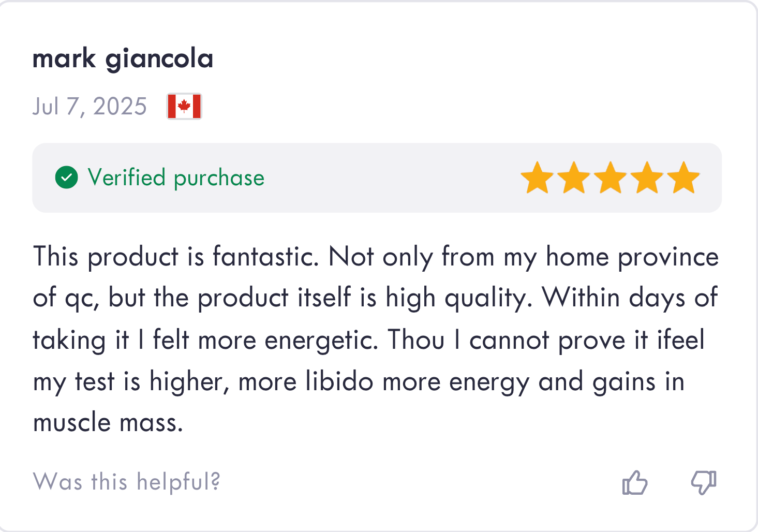Click the words "home province" in review
The width and height of the screenshot is (758, 532).
[x=632, y=257]
